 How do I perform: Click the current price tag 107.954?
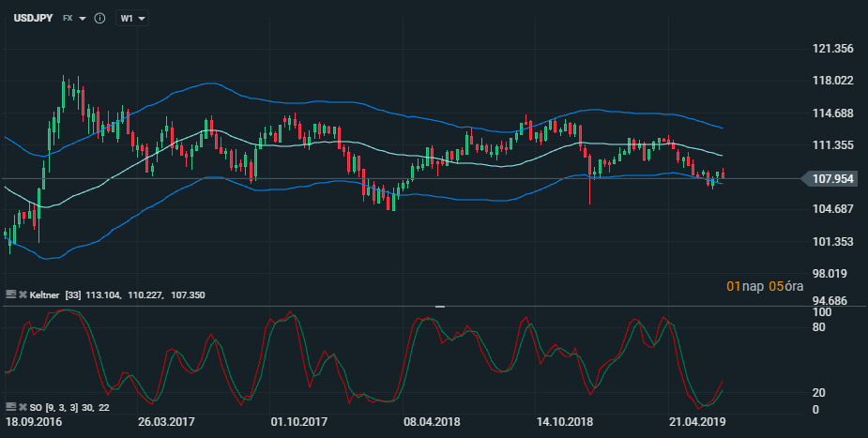coord(830,177)
